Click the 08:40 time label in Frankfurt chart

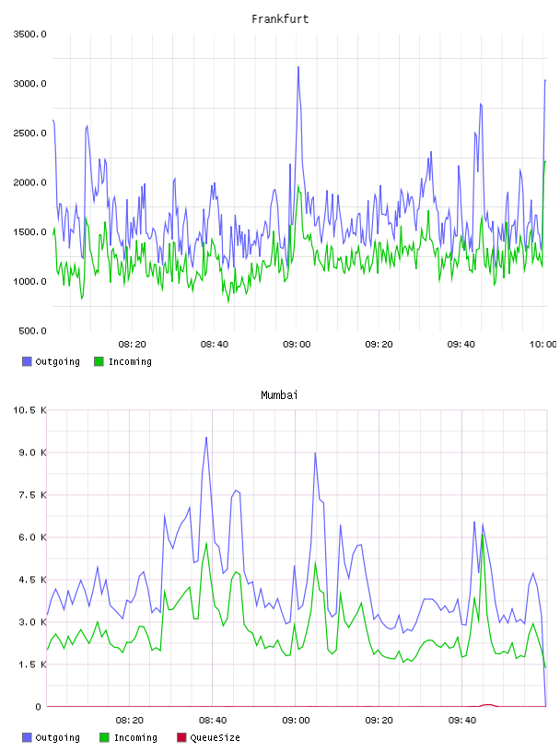[215, 345]
